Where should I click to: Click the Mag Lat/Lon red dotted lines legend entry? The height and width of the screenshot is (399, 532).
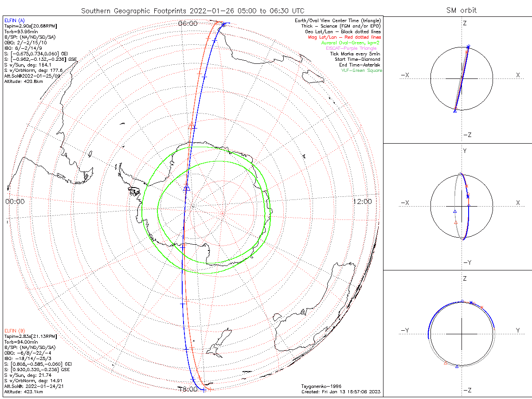(344, 37)
